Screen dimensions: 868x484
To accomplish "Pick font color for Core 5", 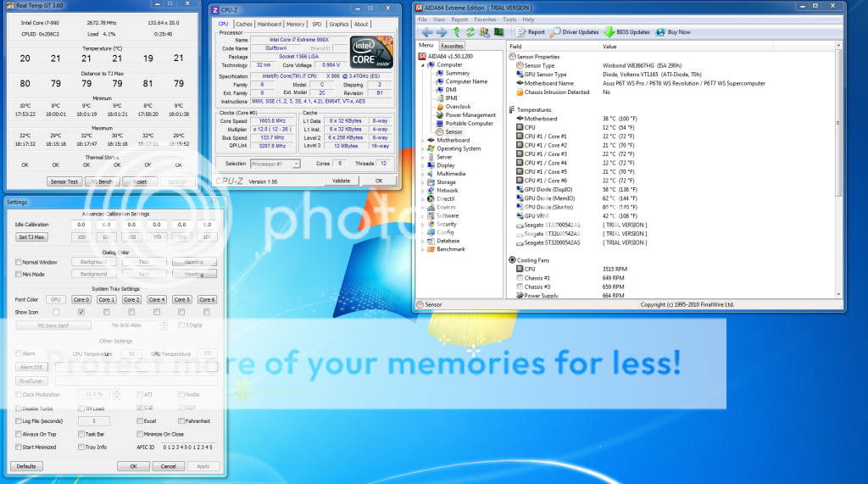I will coord(181,299).
